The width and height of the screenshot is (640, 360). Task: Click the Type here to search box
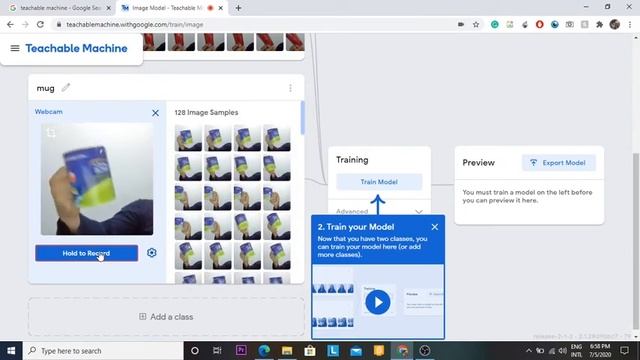(x=103, y=351)
